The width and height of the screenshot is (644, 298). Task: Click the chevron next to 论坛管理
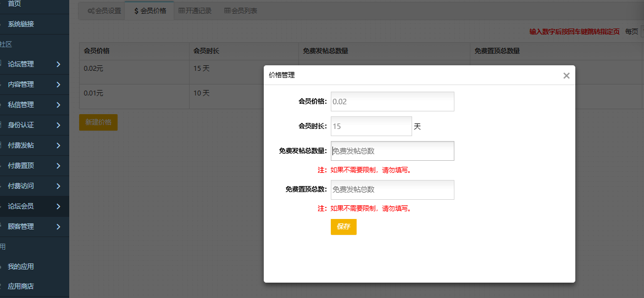click(58, 64)
